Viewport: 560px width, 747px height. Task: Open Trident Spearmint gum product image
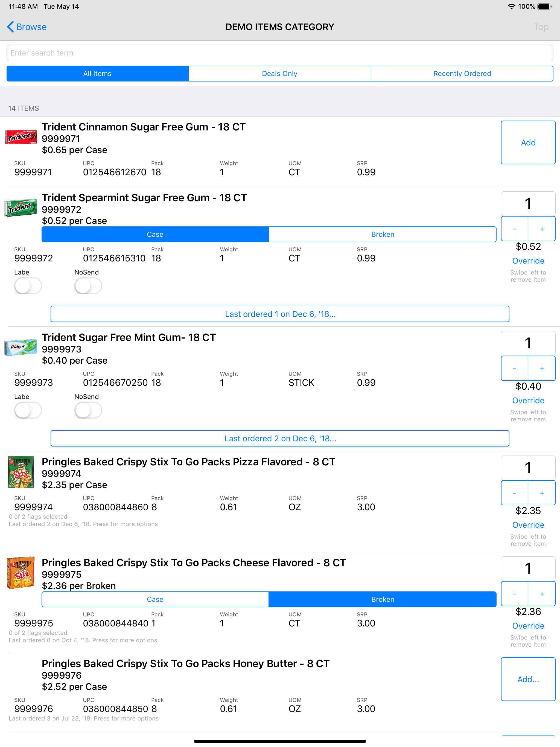(21, 207)
